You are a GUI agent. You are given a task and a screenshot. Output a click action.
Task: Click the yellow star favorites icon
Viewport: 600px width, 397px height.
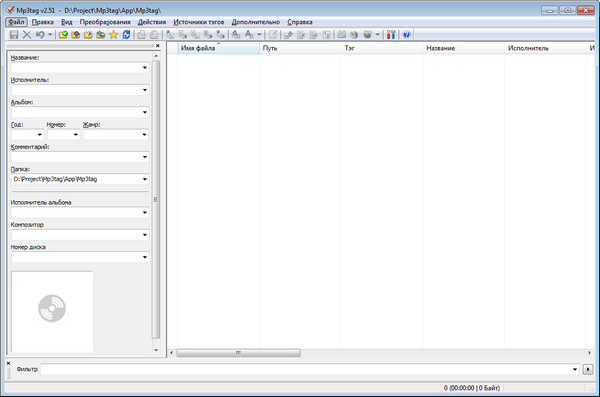coord(114,35)
